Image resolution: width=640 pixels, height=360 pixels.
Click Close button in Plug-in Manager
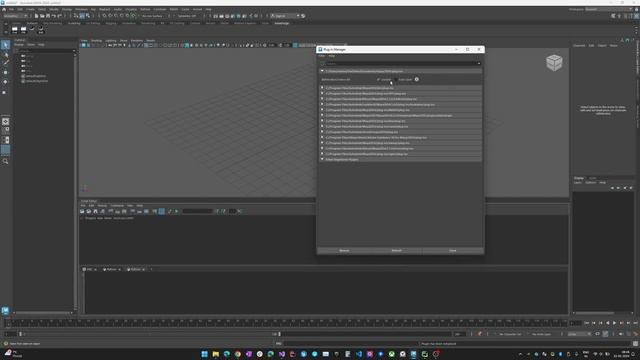[x=453, y=251]
